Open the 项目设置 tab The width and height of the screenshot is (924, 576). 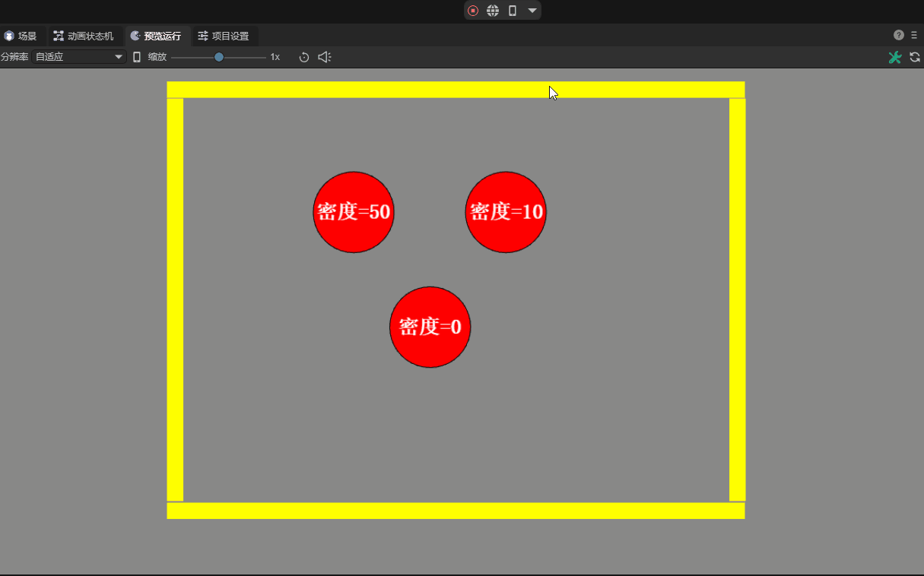point(224,36)
